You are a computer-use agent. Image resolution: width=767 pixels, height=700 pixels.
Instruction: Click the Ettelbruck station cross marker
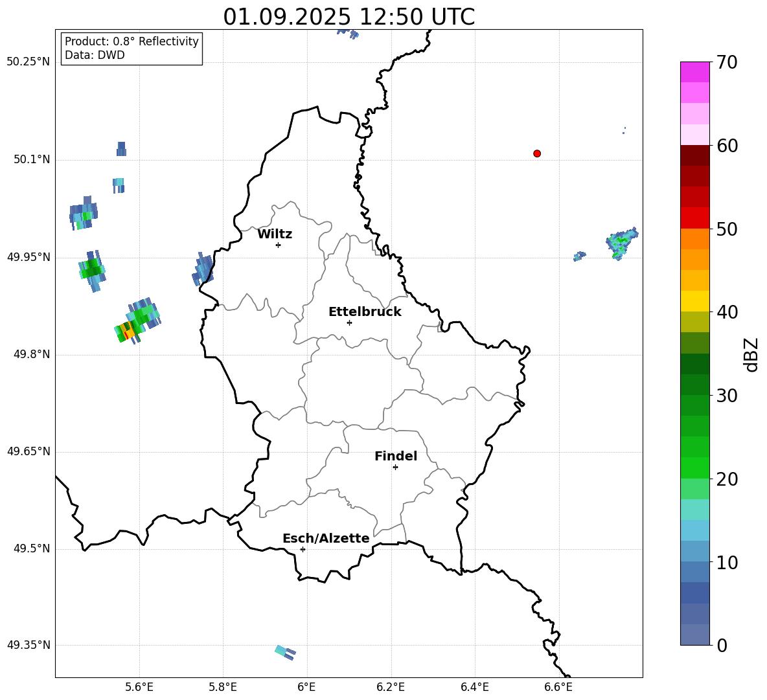(x=349, y=322)
